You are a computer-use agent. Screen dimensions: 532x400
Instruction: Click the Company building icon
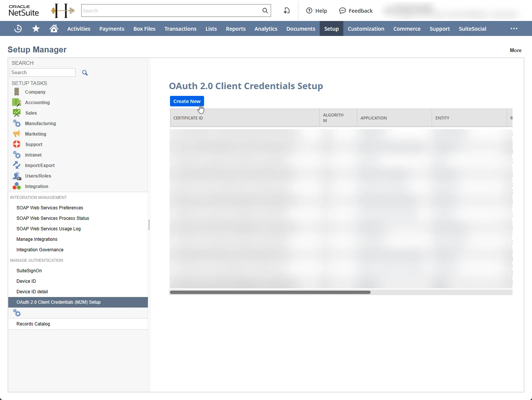point(16,92)
